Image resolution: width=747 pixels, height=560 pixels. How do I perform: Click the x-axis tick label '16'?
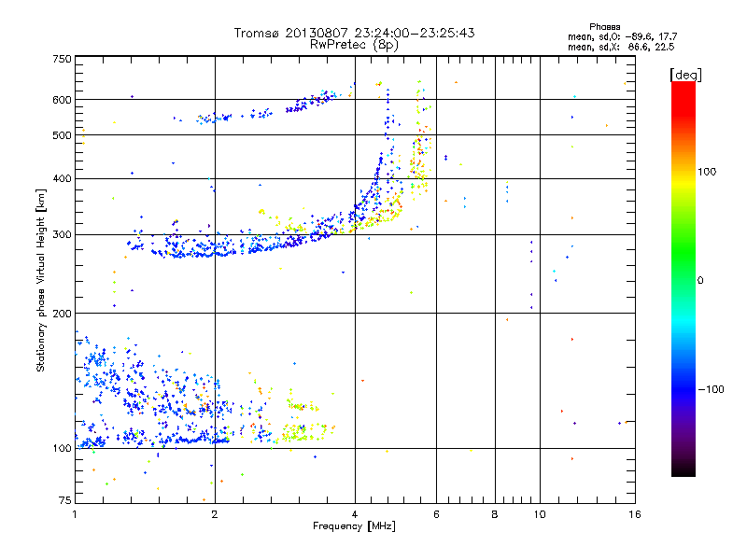coord(635,514)
